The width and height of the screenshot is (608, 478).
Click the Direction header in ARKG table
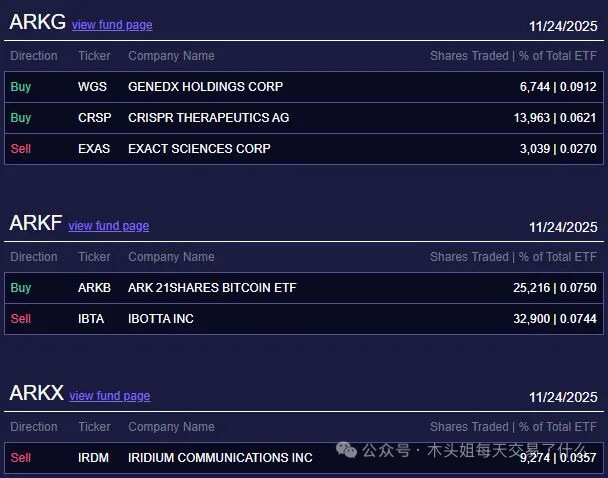(34, 56)
